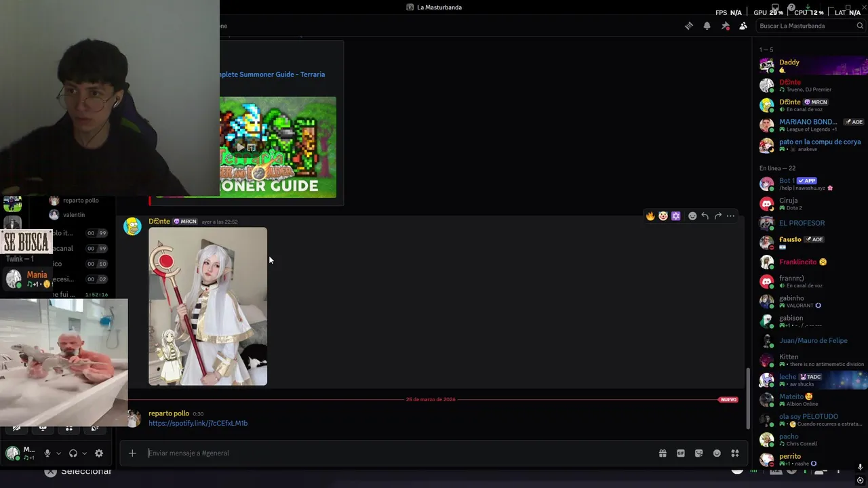This screenshot has height=488, width=868.
Task: Open gabison member entry
Action: tap(810, 321)
